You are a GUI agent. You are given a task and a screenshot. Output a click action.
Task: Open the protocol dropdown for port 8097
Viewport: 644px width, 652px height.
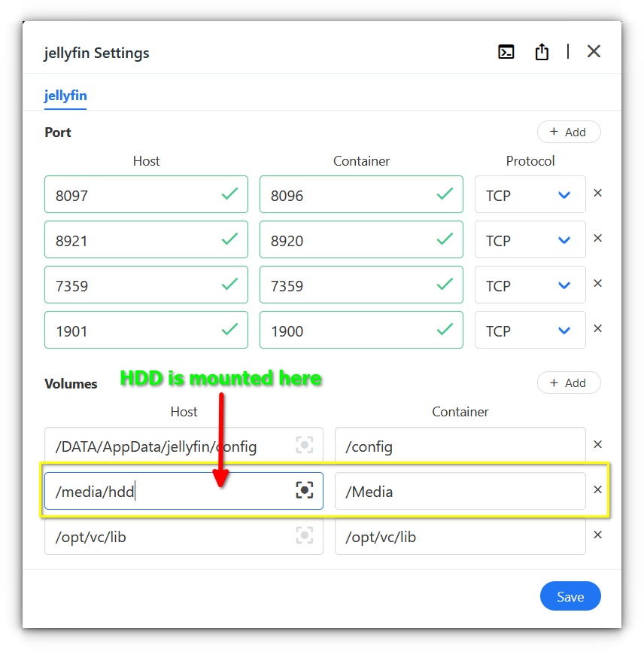(x=530, y=194)
